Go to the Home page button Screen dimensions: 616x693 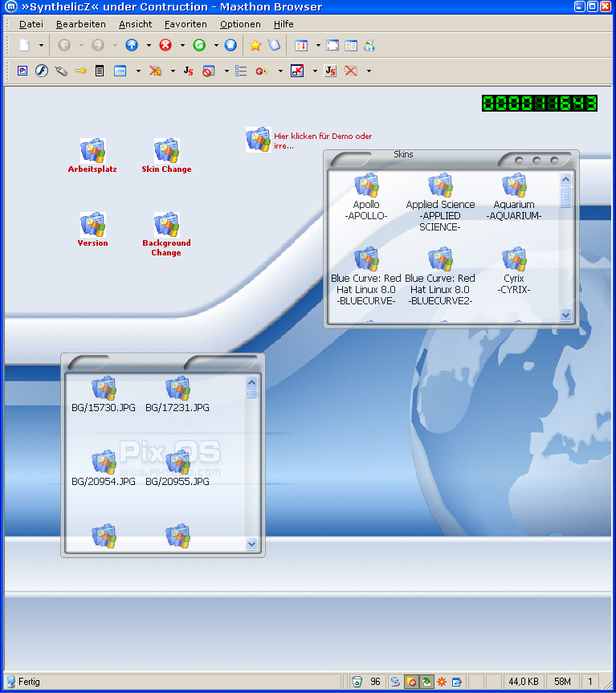[x=230, y=45]
